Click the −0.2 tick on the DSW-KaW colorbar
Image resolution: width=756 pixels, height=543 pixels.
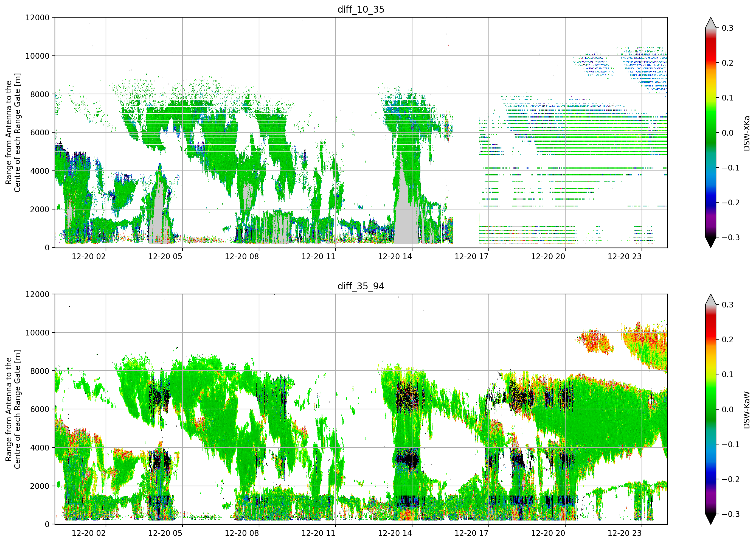pyautogui.click(x=731, y=479)
